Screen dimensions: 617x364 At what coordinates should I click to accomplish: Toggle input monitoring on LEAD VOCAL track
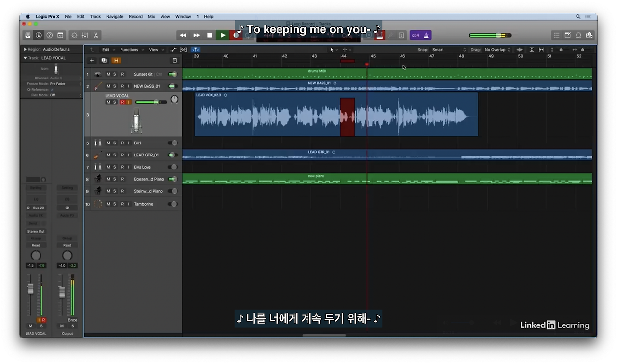(129, 102)
